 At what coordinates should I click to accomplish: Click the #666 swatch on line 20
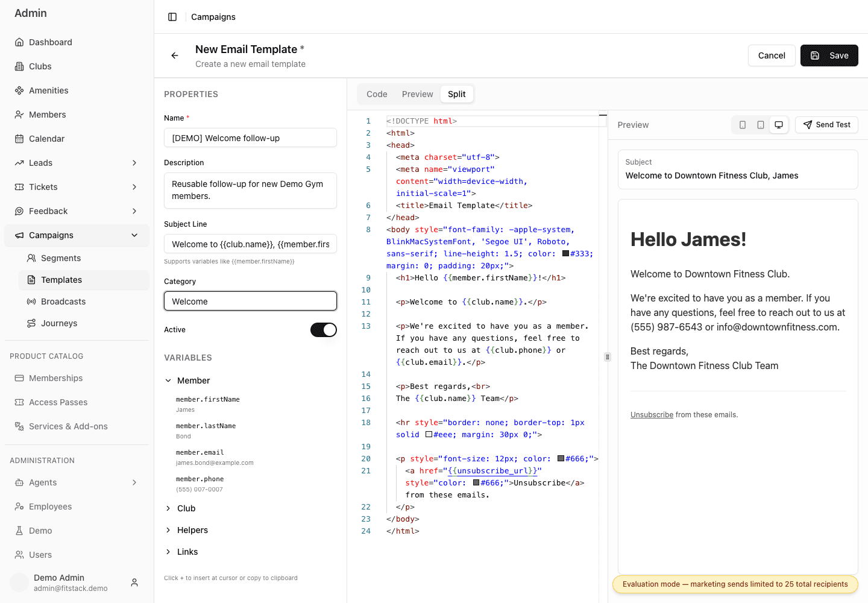pos(561,459)
